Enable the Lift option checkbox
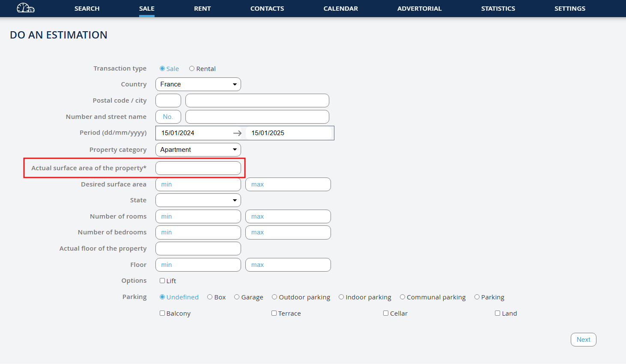Screen dimensions: 626x364 (162, 281)
